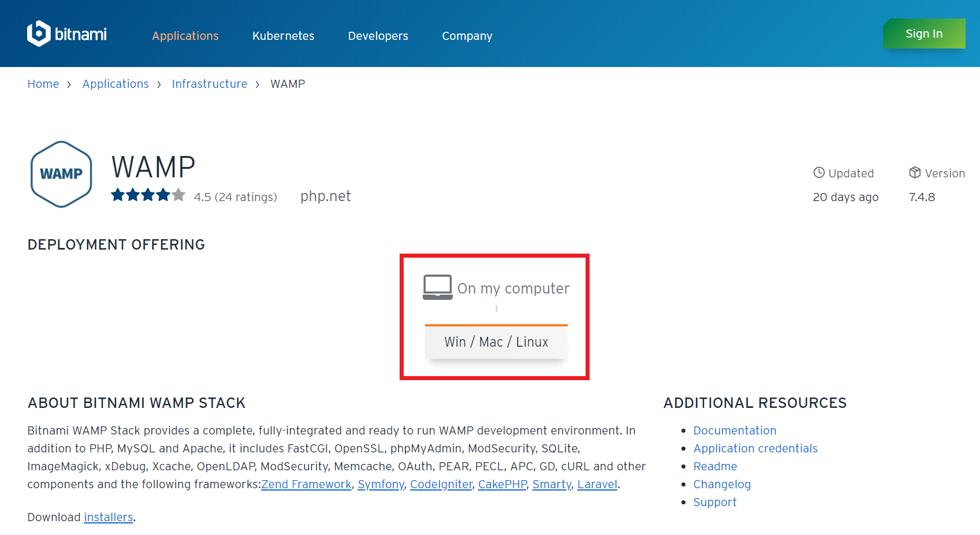Click the WAMP breadcrumb text
Screen dimensions: 980x535
coord(288,84)
